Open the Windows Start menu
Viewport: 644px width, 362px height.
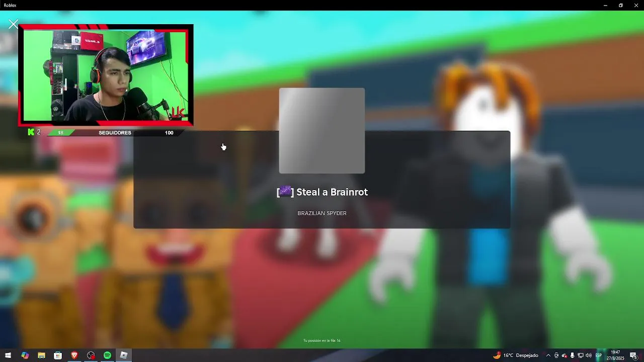point(8,355)
